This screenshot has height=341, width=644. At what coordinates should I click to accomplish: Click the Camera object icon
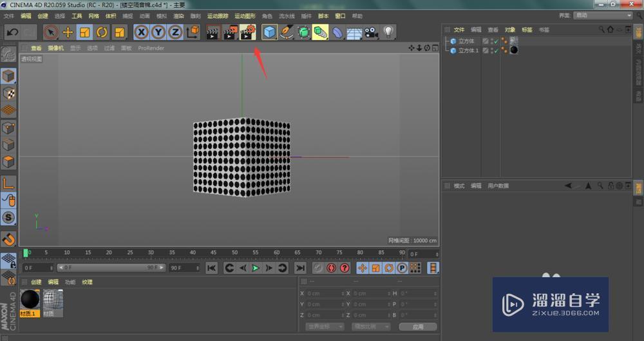[x=372, y=32]
